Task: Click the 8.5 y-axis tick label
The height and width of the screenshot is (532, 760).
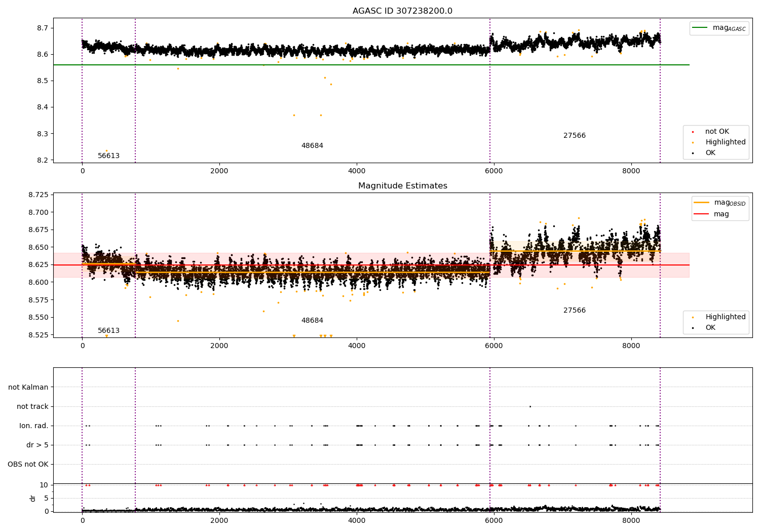Action: (x=44, y=81)
